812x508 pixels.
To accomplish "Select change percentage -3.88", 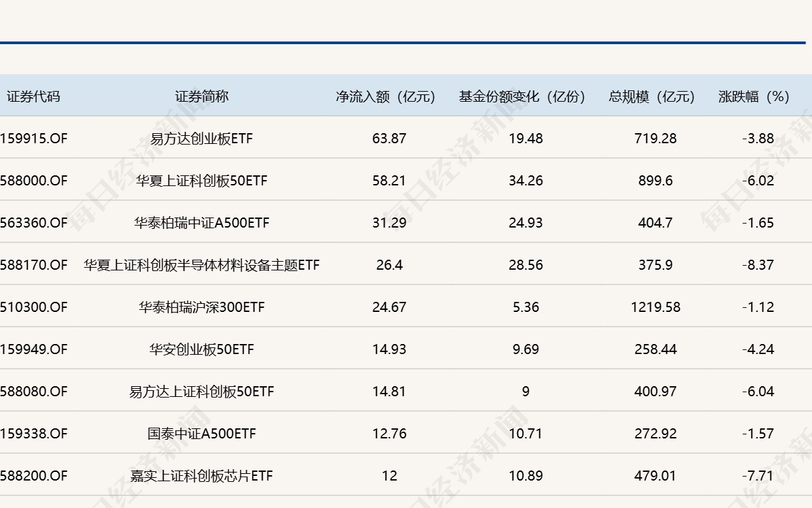I will pyautogui.click(x=758, y=139).
